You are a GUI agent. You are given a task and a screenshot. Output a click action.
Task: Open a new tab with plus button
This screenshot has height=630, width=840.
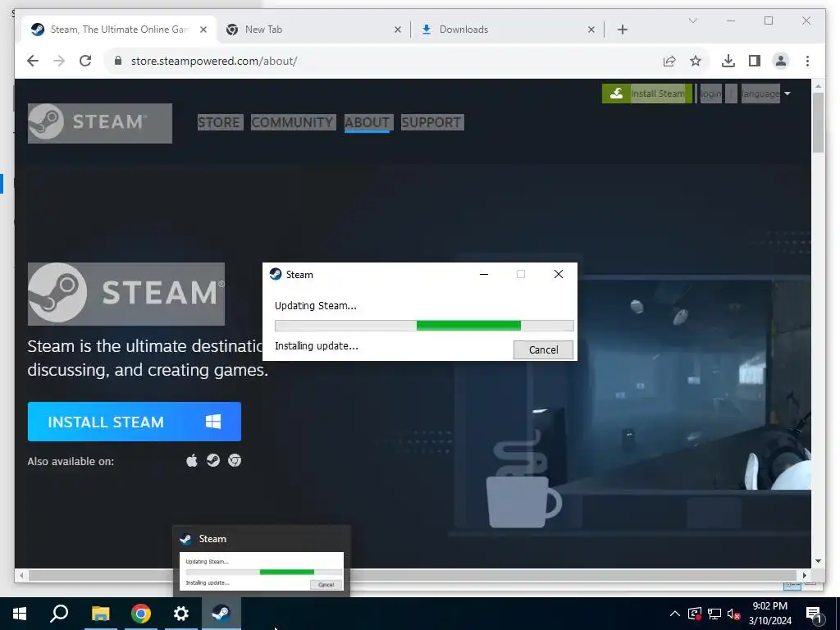623,30
